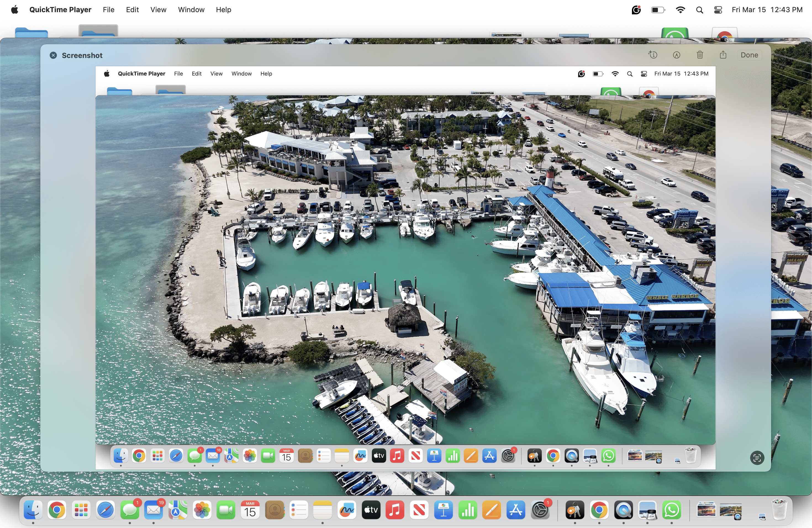Open the File menu in the top system menu bar

click(x=109, y=10)
